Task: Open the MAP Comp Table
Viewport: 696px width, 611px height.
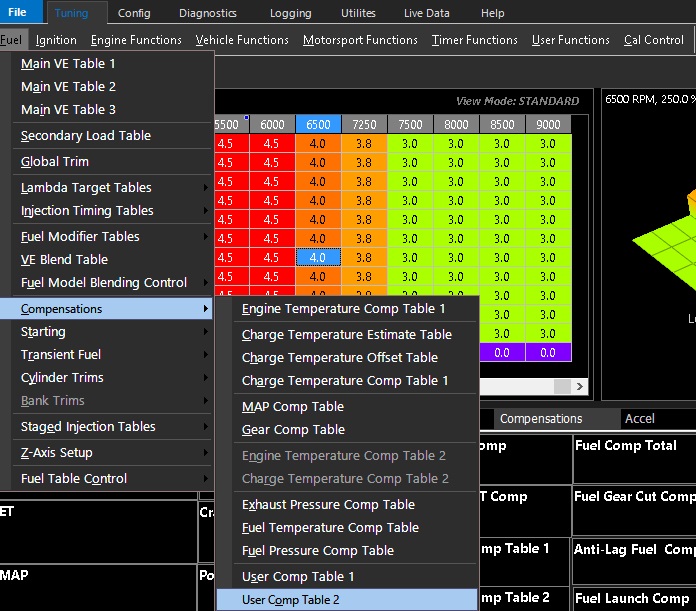Action: coord(292,406)
